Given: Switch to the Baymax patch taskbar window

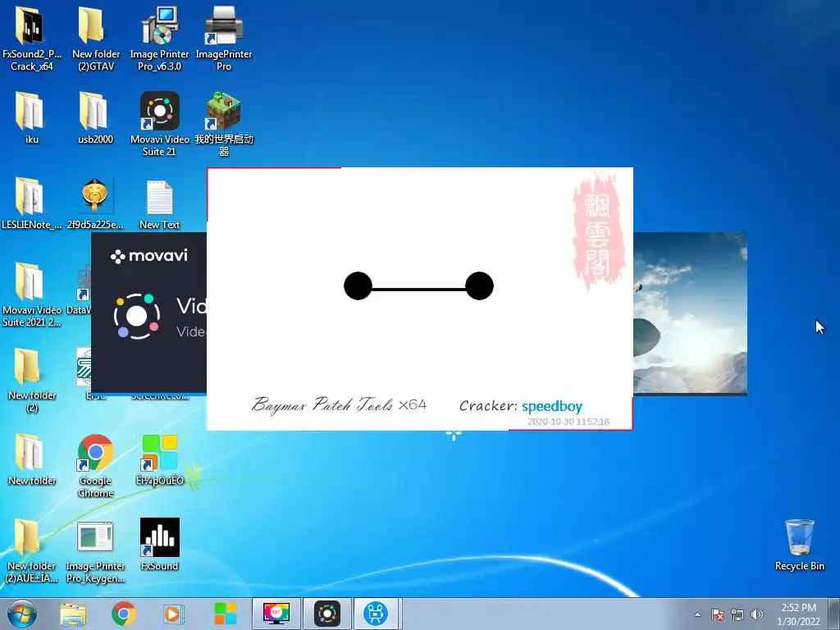Looking at the screenshot, I should [376, 614].
